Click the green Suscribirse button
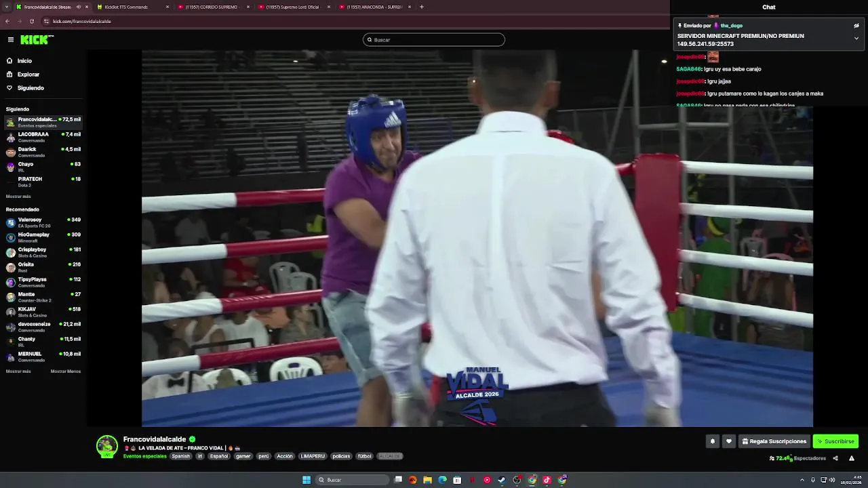 [x=835, y=441]
